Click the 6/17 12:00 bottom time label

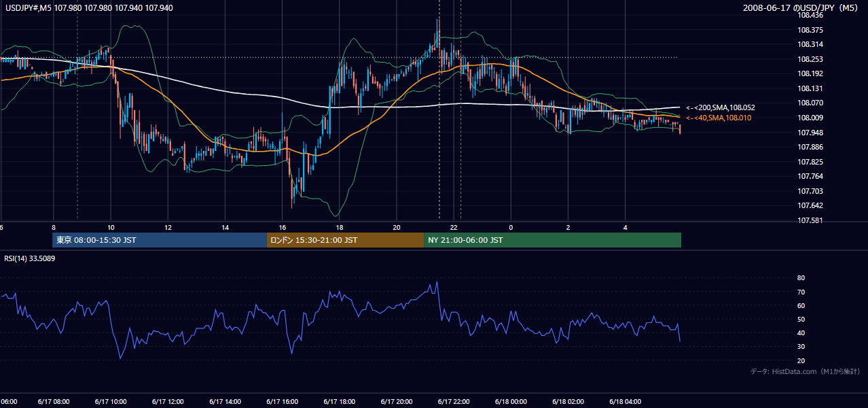[167, 401]
